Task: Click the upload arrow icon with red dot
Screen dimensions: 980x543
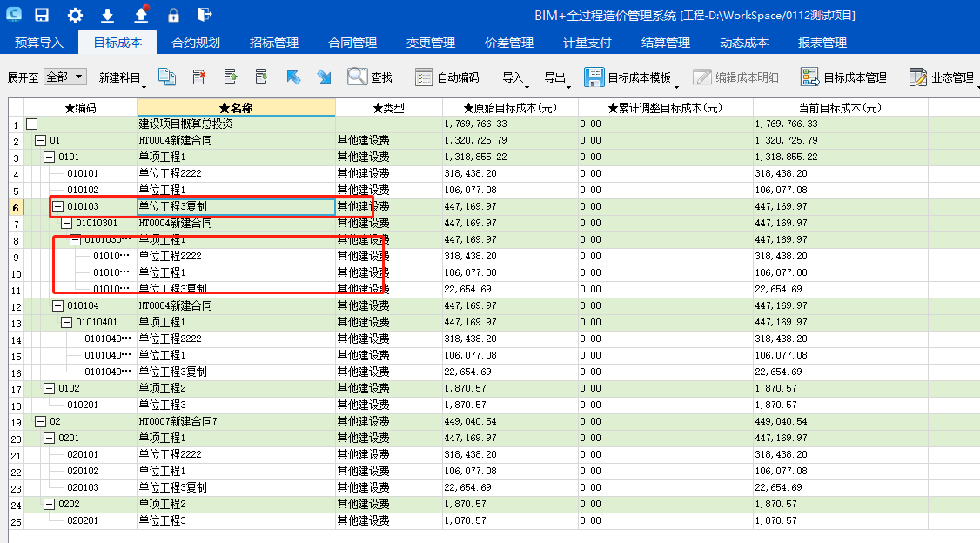Action: coord(141,15)
